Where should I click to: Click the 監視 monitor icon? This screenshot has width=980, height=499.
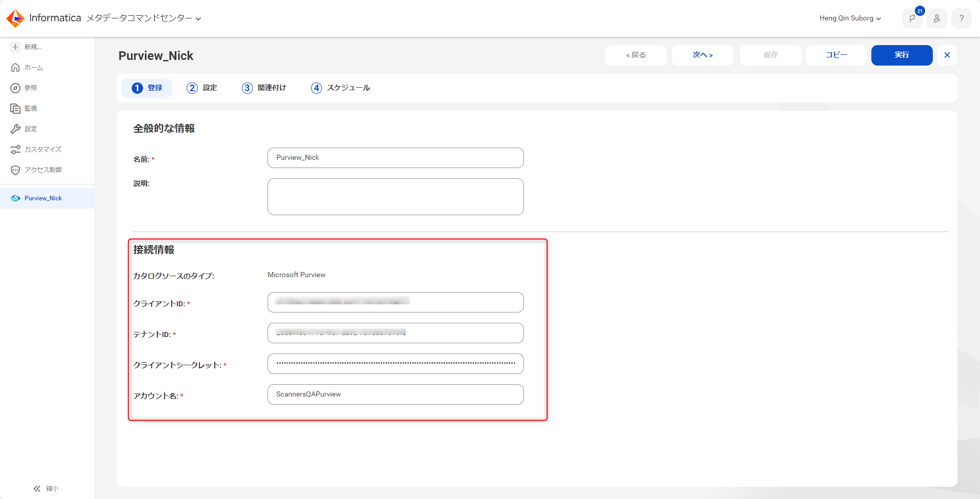point(15,109)
